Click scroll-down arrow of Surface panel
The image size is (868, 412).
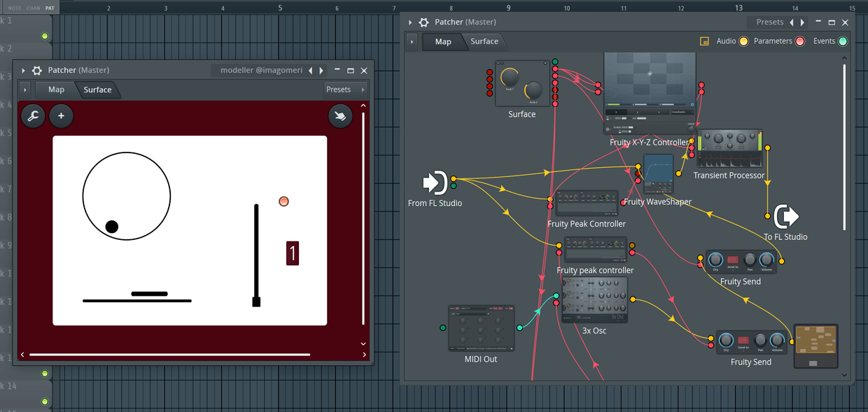coord(363,343)
